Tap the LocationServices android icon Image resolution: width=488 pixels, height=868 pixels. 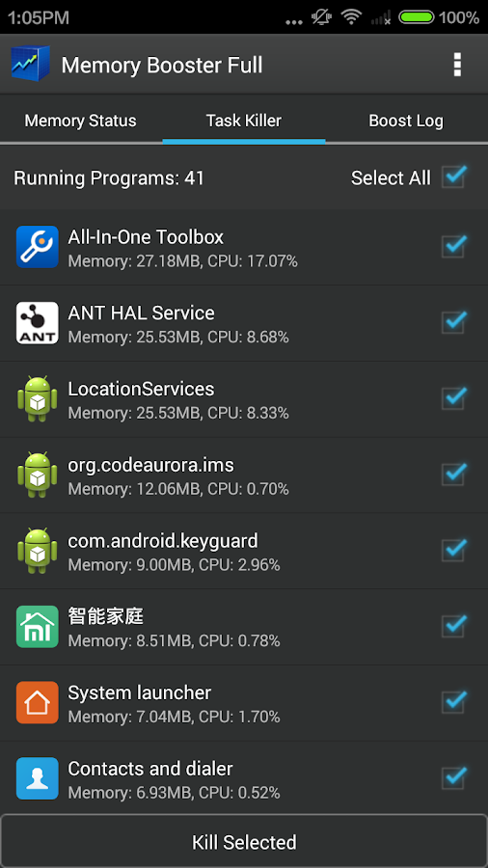coord(37,398)
